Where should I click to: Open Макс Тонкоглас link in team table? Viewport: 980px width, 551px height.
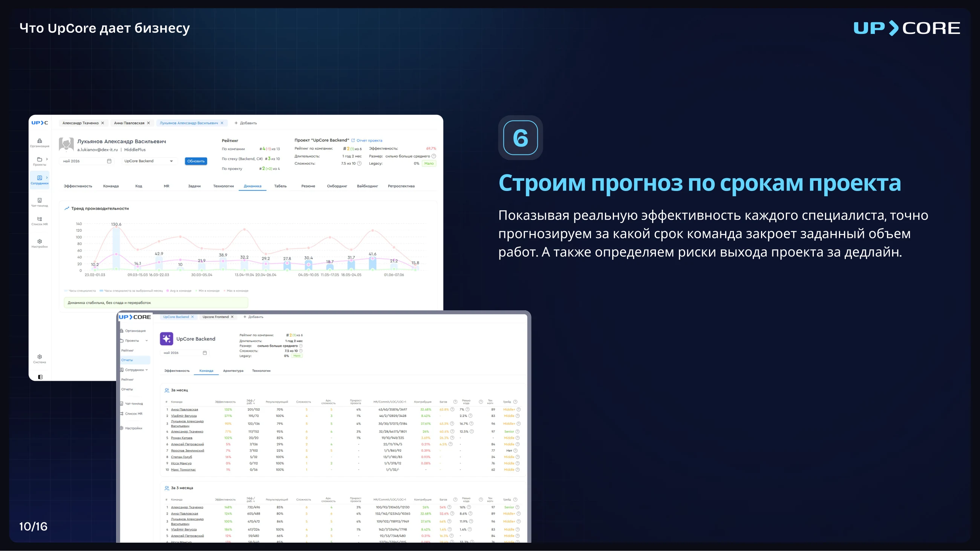point(183,470)
